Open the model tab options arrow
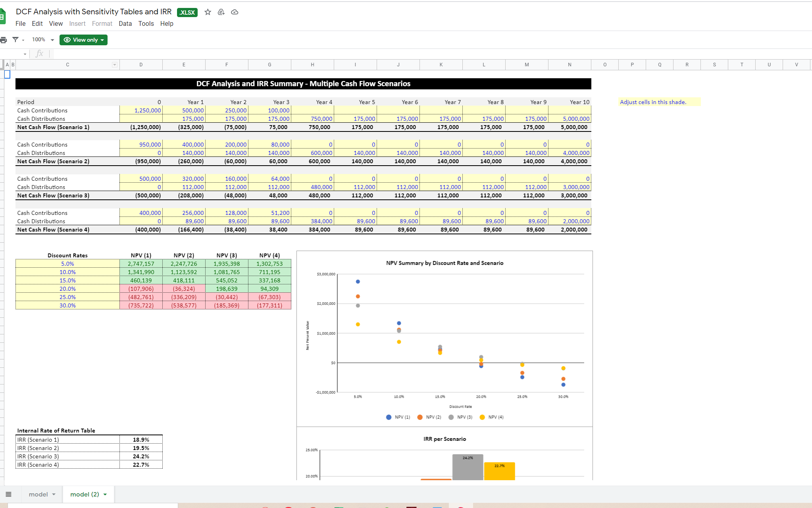Screen dimensions: 812x508 point(54,494)
